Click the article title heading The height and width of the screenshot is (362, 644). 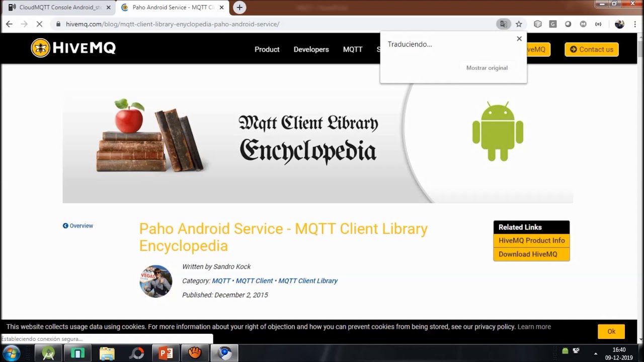(x=283, y=237)
